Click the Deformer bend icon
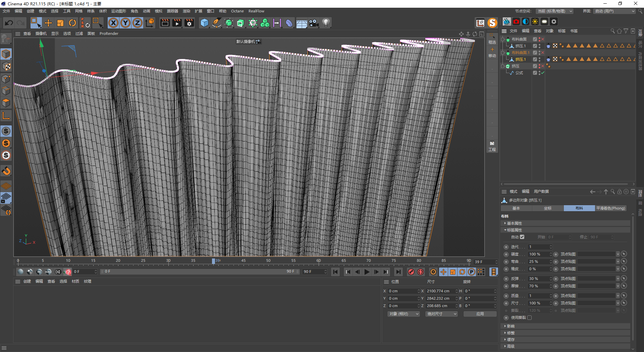This screenshot has width=644, height=352. tap(289, 23)
